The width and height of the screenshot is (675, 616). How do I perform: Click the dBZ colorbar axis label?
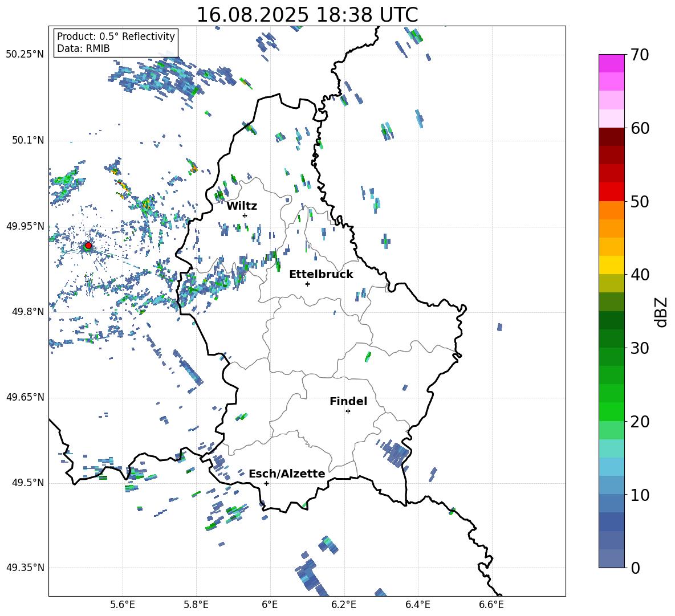662,312
